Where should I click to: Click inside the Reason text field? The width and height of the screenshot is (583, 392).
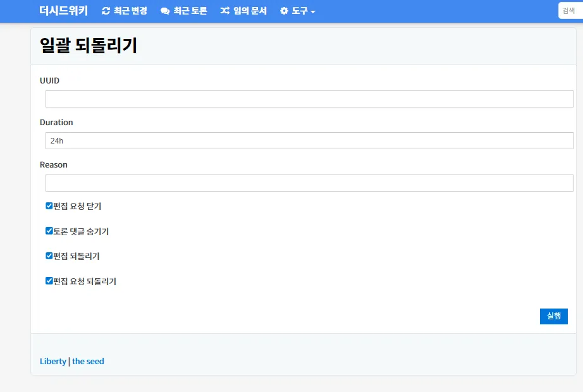[x=308, y=183]
